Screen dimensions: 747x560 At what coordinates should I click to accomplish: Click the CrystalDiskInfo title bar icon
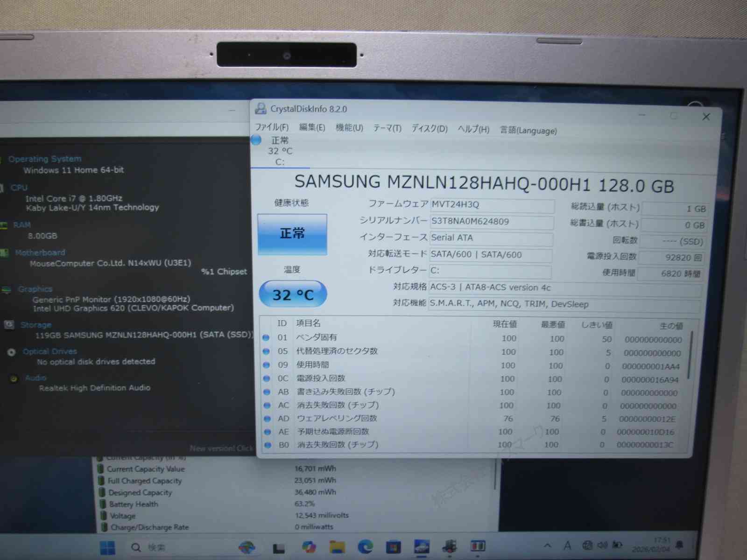pyautogui.click(x=261, y=109)
